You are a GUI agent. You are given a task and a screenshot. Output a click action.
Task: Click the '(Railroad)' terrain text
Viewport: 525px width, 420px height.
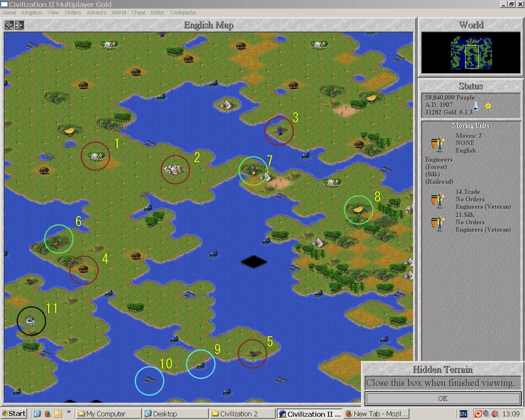coord(439,182)
